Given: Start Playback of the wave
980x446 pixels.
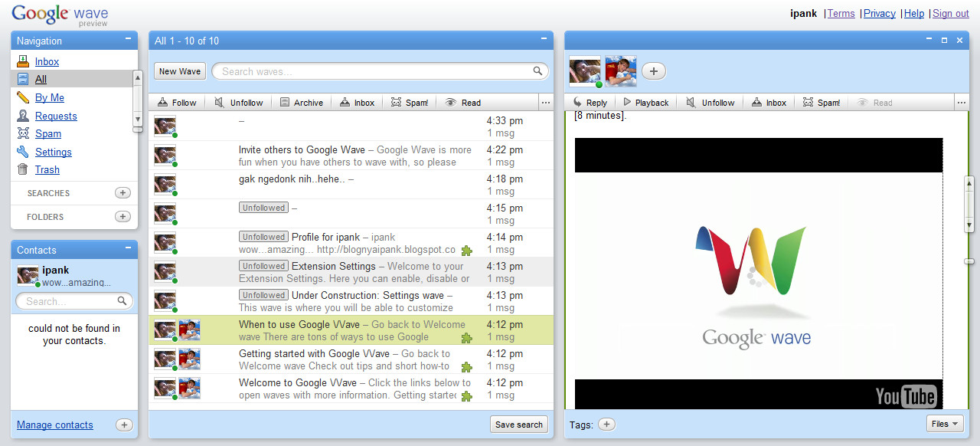Looking at the screenshot, I should (x=646, y=103).
